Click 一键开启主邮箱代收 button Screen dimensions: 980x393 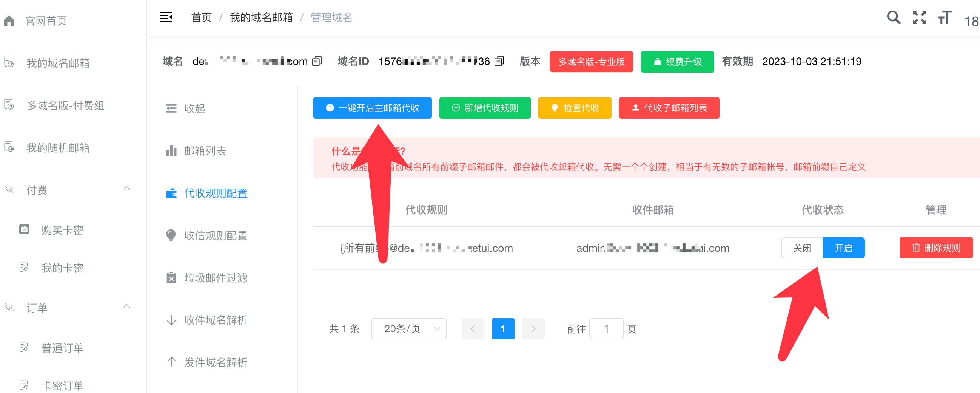pos(372,108)
